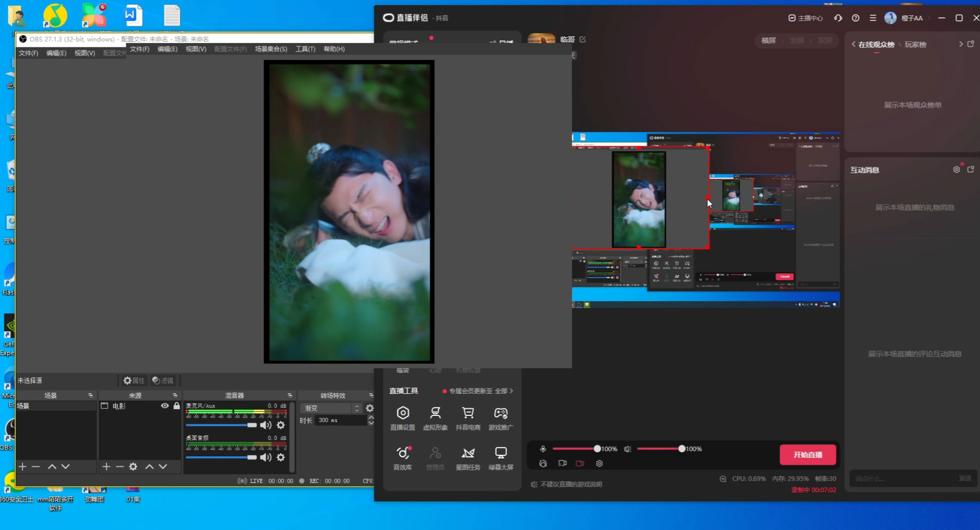The image size is (980, 530).
Task: Open the 星图任务 tool
Action: [468, 457]
